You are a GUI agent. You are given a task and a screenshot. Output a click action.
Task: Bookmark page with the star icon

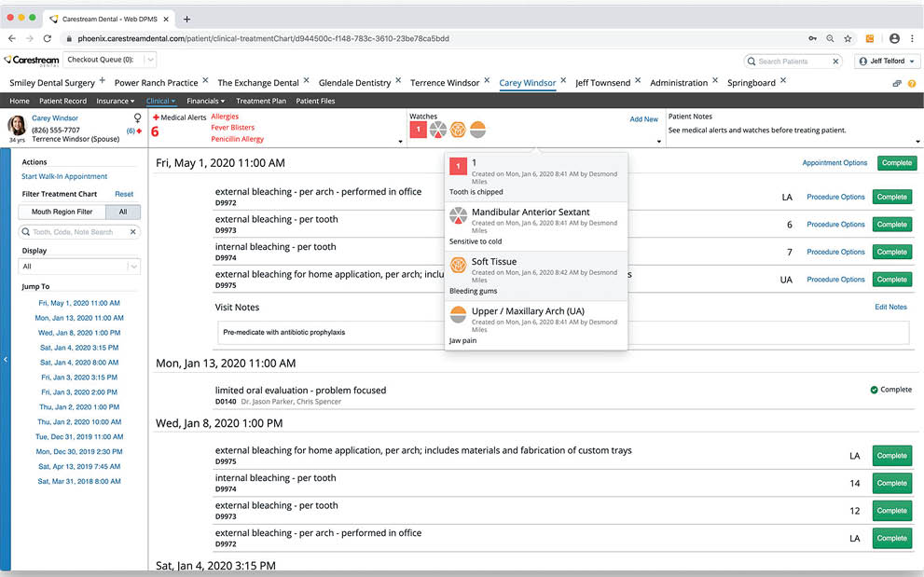pos(848,38)
